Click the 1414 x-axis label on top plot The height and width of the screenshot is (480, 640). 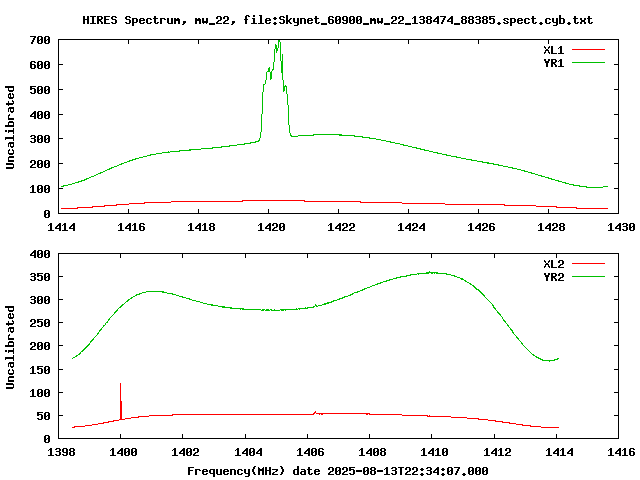[61, 227]
